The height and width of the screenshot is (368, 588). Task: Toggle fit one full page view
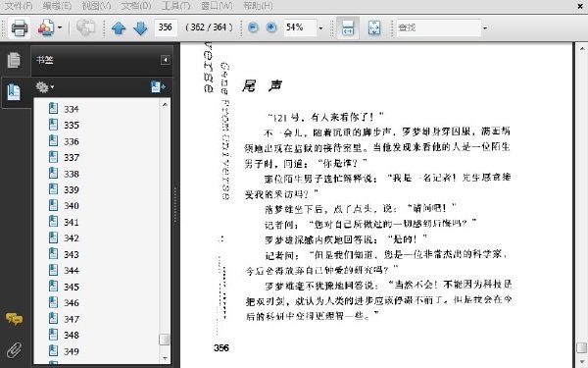pos(374,27)
